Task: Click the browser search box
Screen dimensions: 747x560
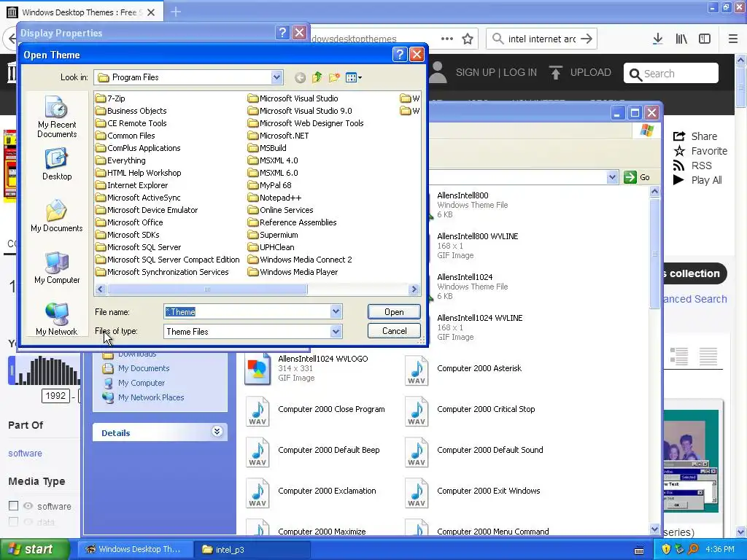Action: click(x=541, y=39)
